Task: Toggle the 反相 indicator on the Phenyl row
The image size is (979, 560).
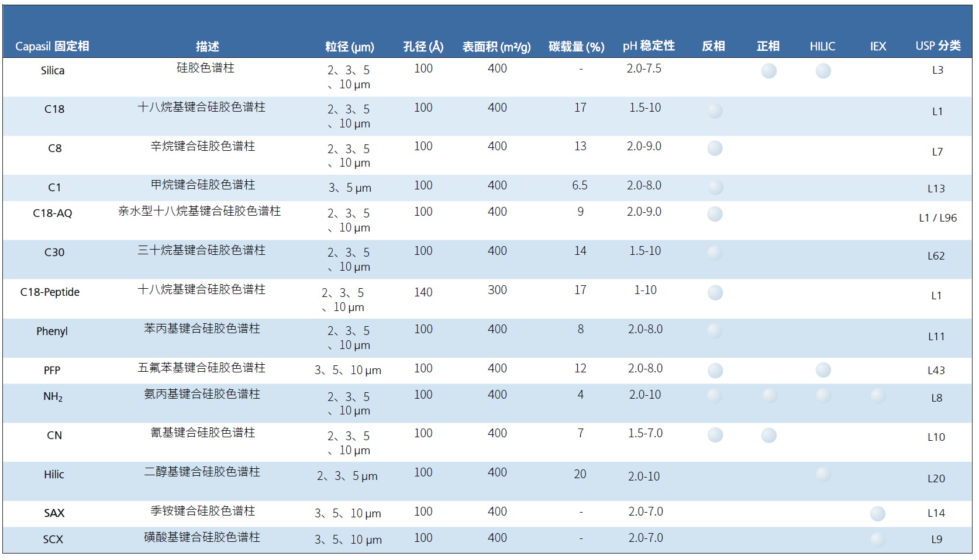Action: (715, 330)
